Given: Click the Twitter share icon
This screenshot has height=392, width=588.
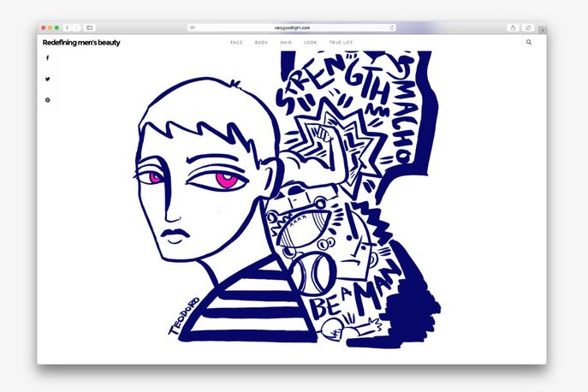Looking at the screenshot, I should 48,79.
